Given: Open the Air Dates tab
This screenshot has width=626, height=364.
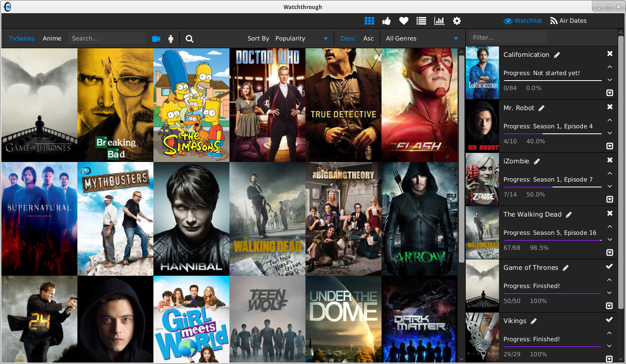Looking at the screenshot, I should tap(568, 21).
